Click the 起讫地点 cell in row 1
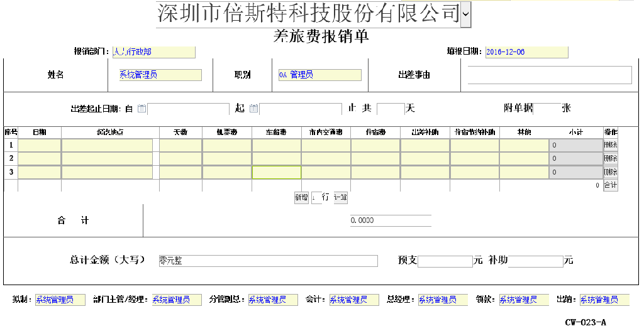 tap(107, 145)
